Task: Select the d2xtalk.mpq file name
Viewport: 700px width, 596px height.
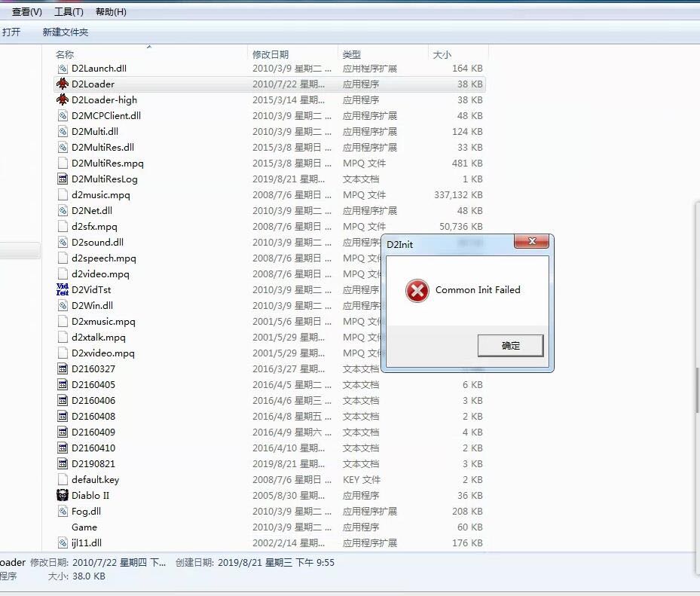Action: pyautogui.click(x=98, y=338)
